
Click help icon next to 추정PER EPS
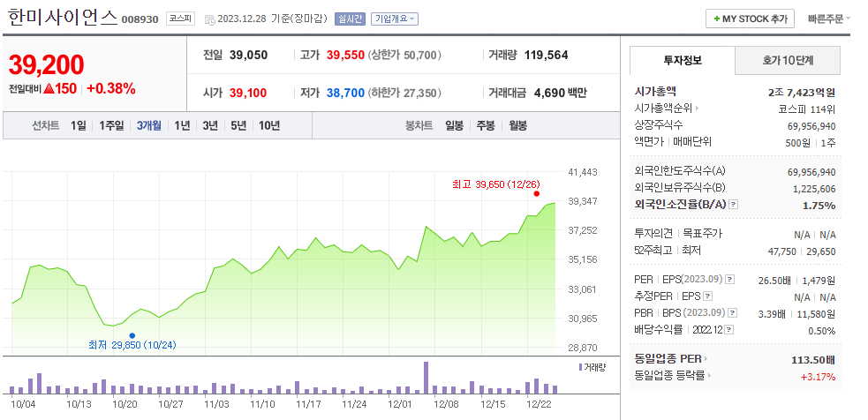707,296
